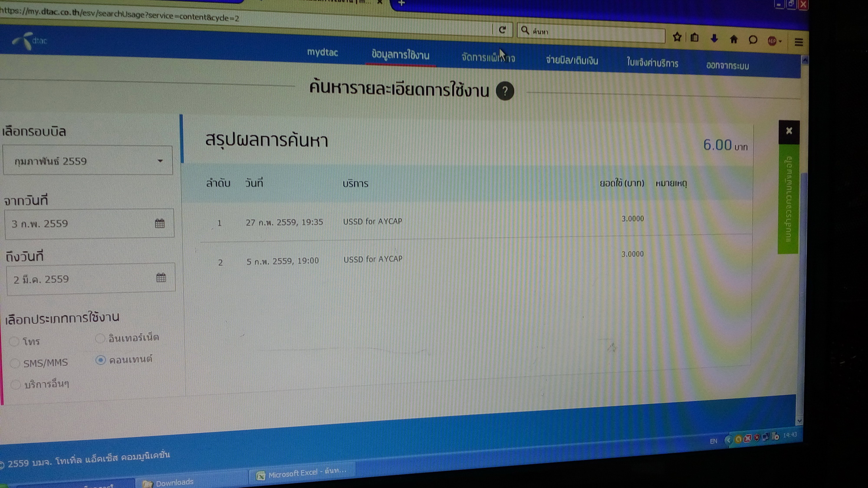Open the downloads arrow icon

tap(714, 39)
